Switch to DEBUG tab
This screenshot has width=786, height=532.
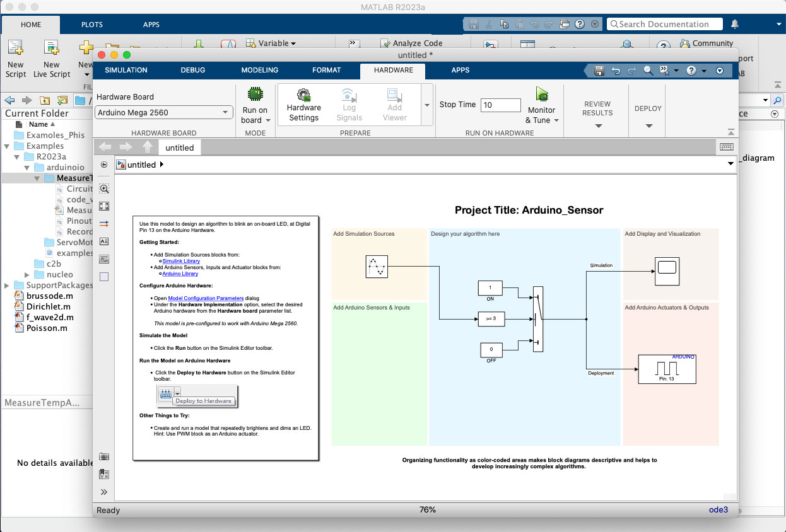(x=193, y=70)
